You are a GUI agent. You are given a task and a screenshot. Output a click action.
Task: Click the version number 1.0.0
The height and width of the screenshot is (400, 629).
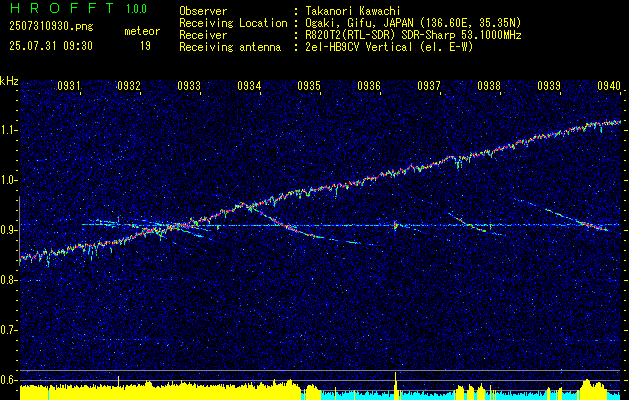136,9
